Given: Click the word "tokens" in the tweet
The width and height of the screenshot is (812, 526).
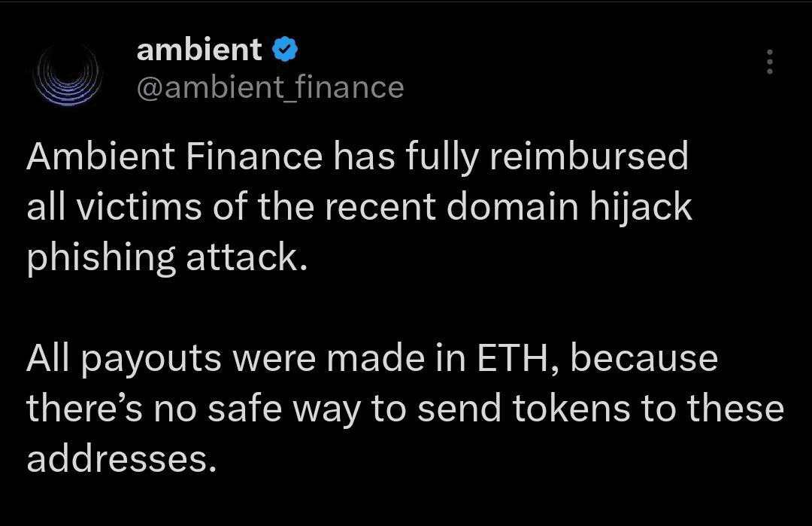Looking at the screenshot, I should point(571,409).
